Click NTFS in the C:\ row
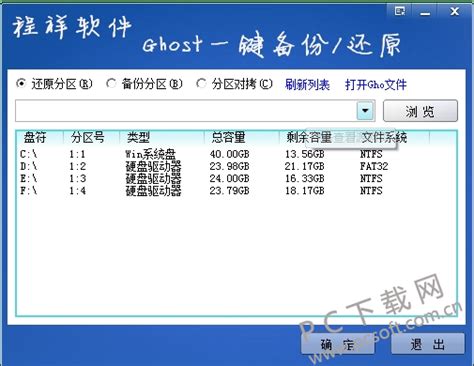Screen dimensions: 474x366 [x=371, y=154]
